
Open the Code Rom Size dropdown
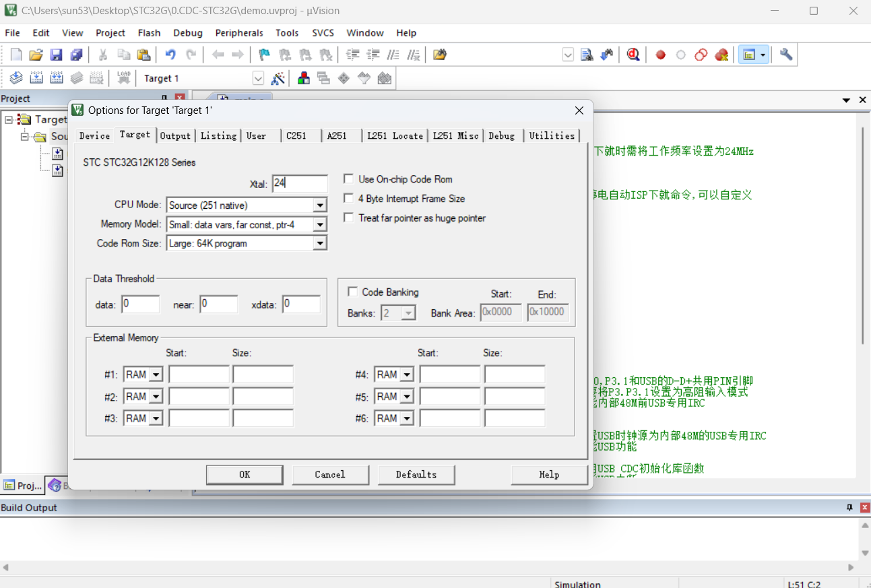[x=247, y=243]
